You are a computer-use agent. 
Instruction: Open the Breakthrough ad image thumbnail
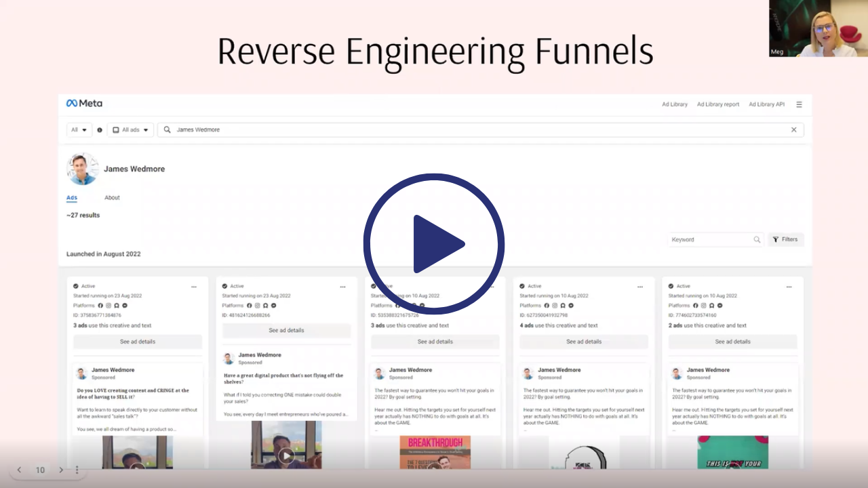click(435, 452)
